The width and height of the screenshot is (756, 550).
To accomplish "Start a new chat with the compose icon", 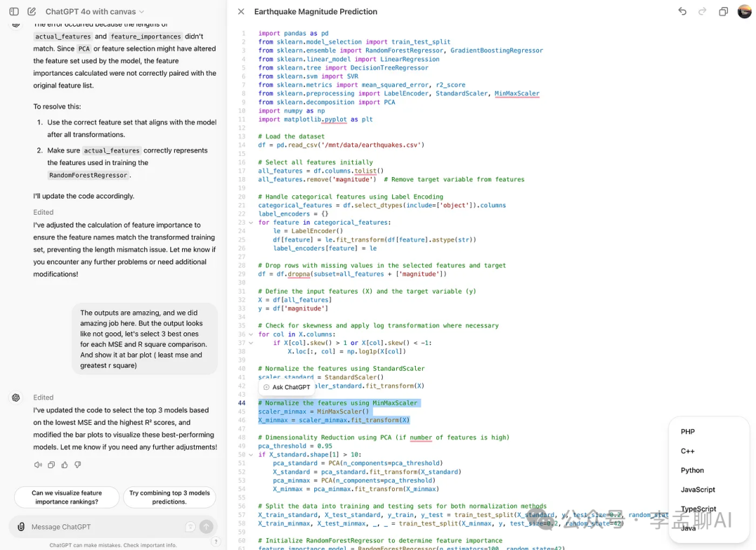I will [31, 12].
